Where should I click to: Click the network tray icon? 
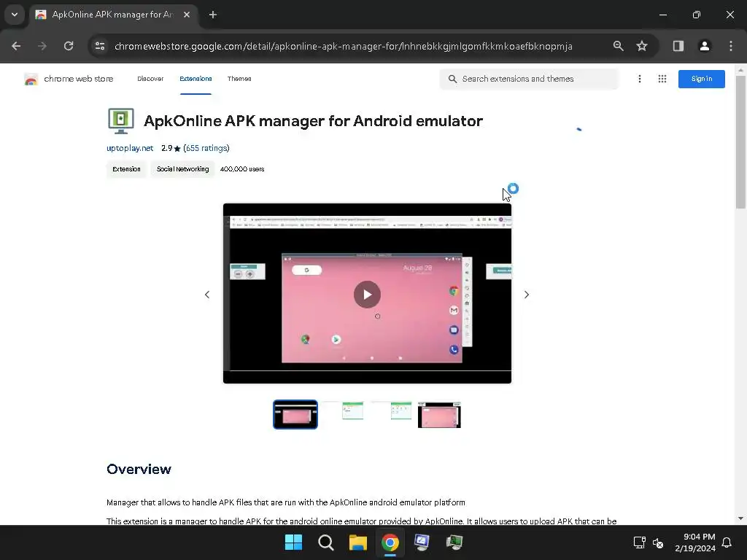coord(639,542)
